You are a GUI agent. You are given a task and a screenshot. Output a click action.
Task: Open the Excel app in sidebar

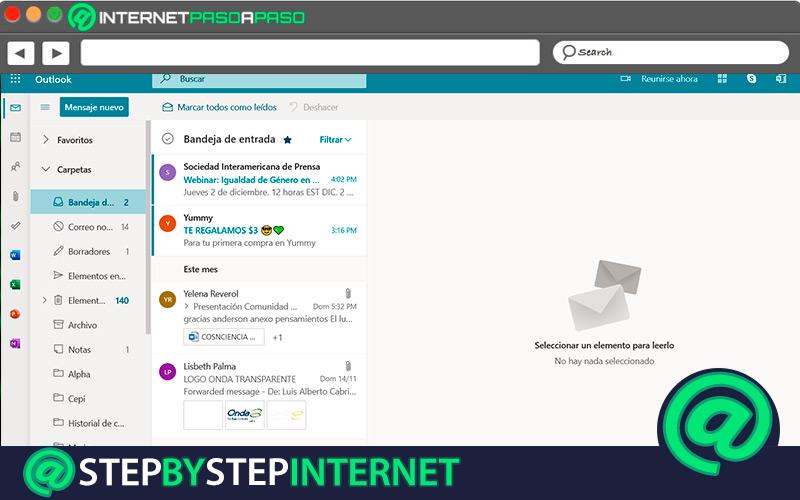pyautogui.click(x=15, y=284)
